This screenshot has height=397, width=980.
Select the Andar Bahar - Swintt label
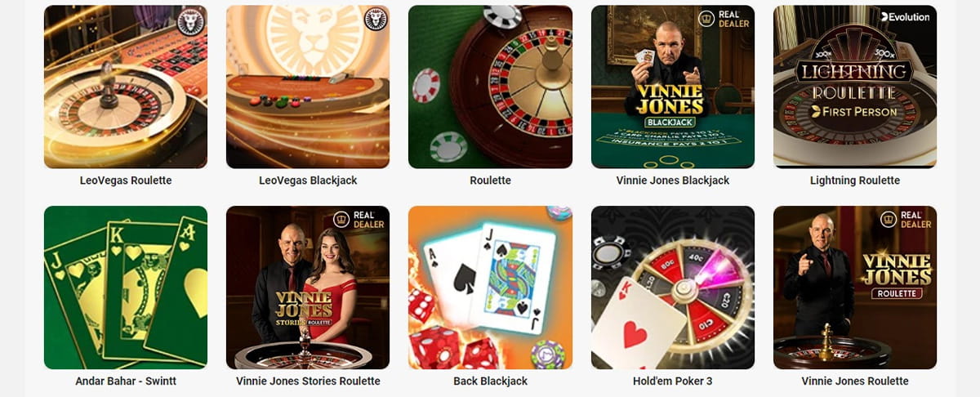(x=126, y=381)
